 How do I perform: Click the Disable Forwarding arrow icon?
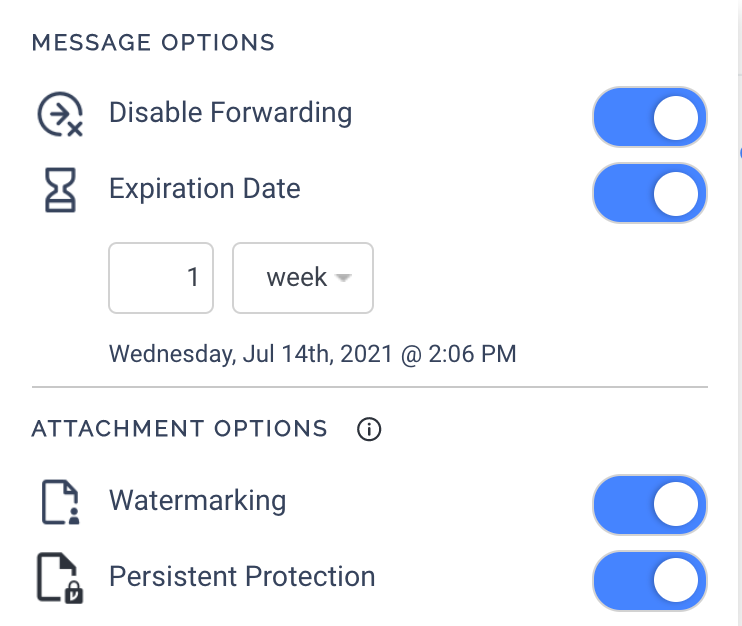[x=60, y=116]
